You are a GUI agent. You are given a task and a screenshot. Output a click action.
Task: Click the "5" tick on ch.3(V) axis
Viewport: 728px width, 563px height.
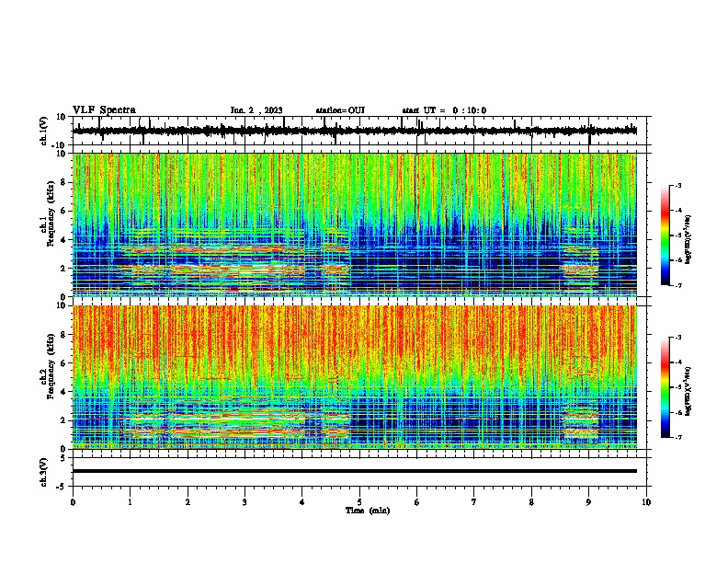pyautogui.click(x=63, y=458)
